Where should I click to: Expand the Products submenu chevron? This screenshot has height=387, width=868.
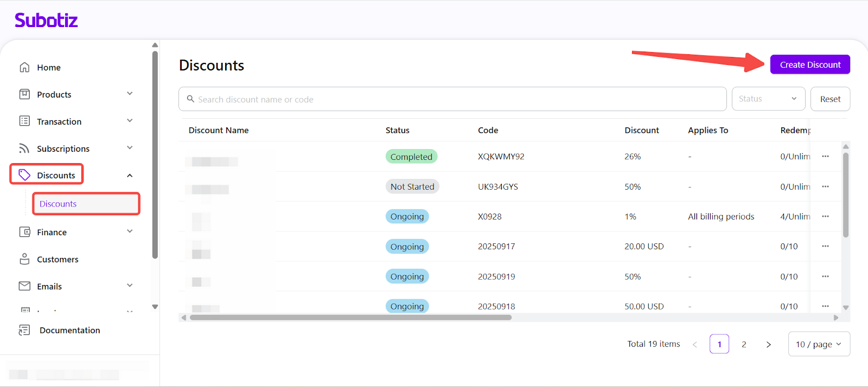point(130,94)
